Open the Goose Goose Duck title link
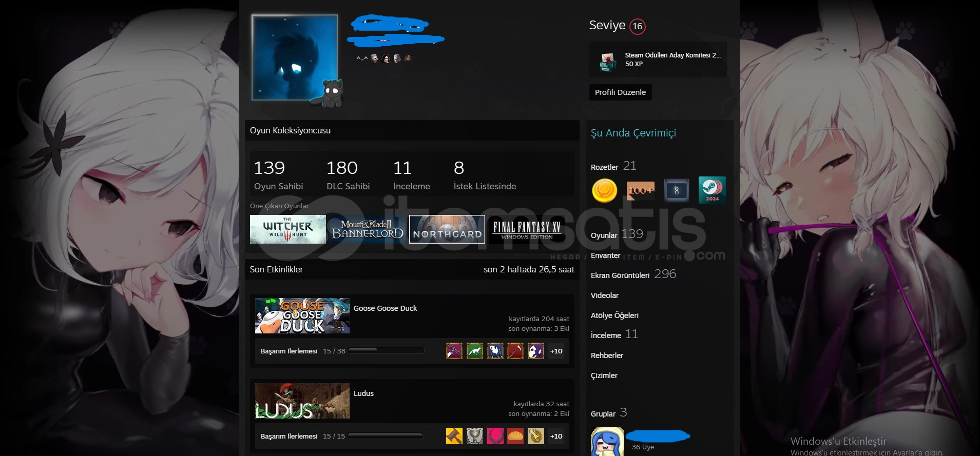The image size is (980, 456). 385,308
